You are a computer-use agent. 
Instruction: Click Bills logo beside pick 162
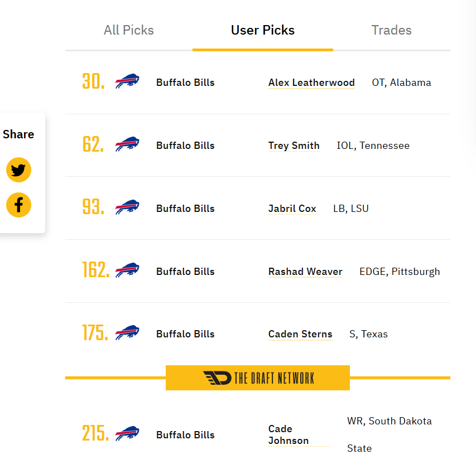(x=127, y=270)
